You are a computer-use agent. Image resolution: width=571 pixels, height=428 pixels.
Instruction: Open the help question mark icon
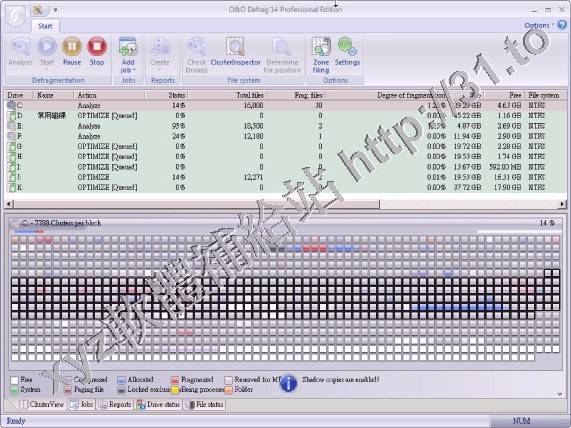(x=562, y=25)
